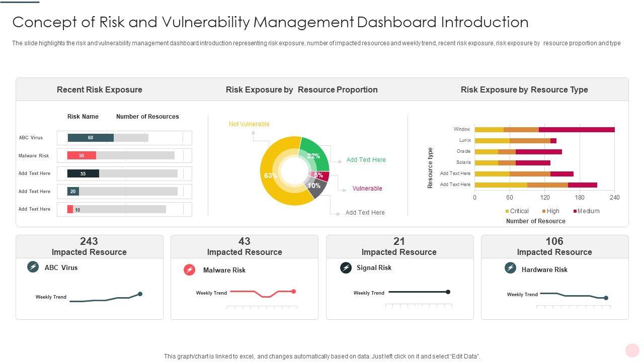644x362 pixels.
Task: Click the red Malware Risk bar showing 50
Action: pyautogui.click(x=82, y=156)
